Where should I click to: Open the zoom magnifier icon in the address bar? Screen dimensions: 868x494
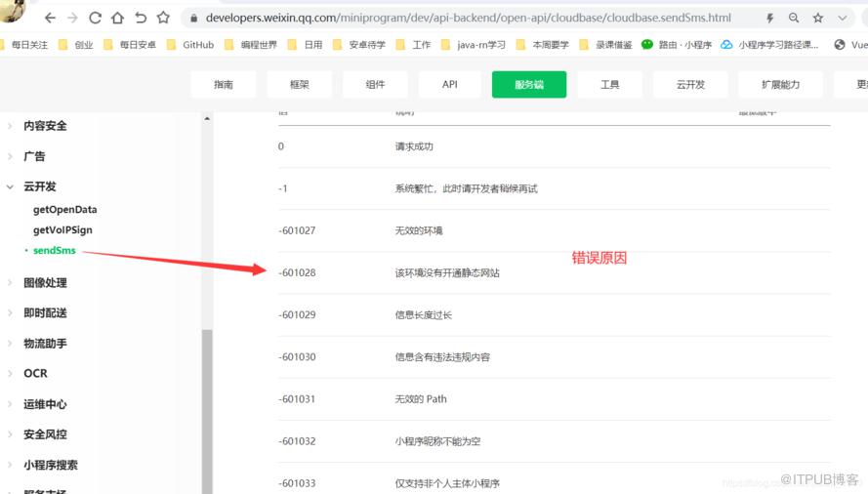tap(794, 19)
